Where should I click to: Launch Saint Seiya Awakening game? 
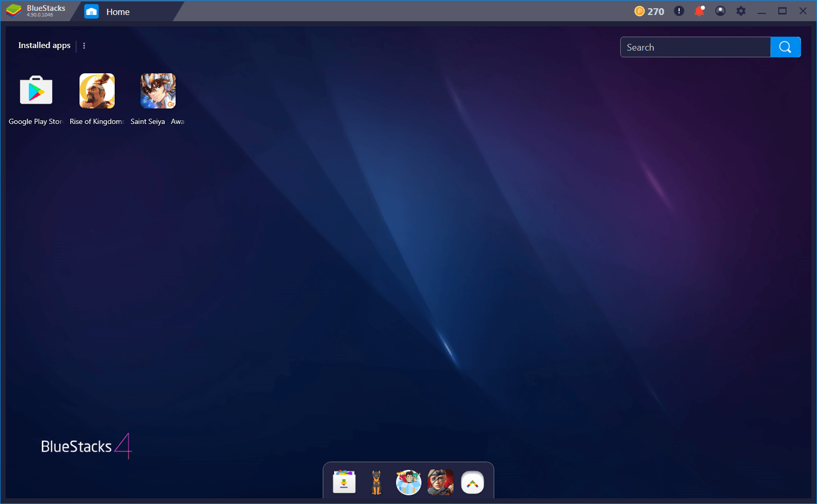pyautogui.click(x=158, y=91)
